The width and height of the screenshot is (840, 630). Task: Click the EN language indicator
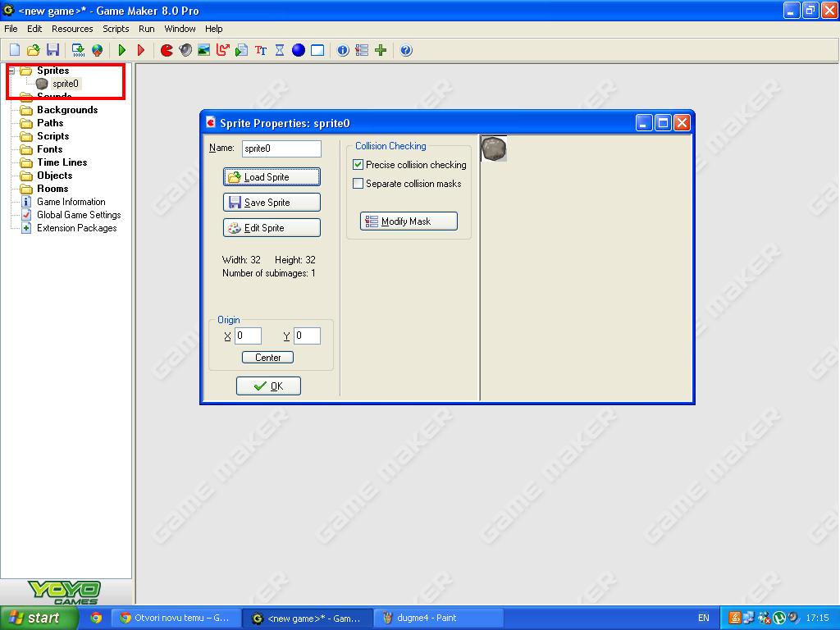coord(703,618)
